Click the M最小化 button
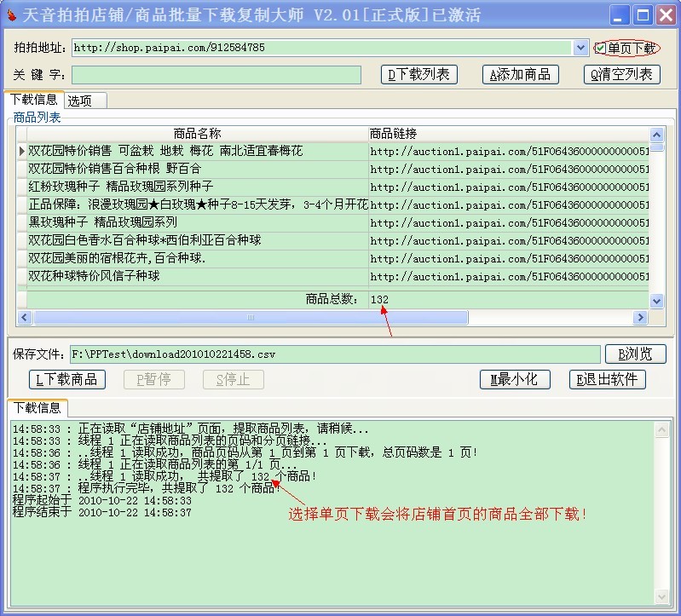Image resolution: width=681 pixels, height=616 pixels. pyautogui.click(x=515, y=380)
